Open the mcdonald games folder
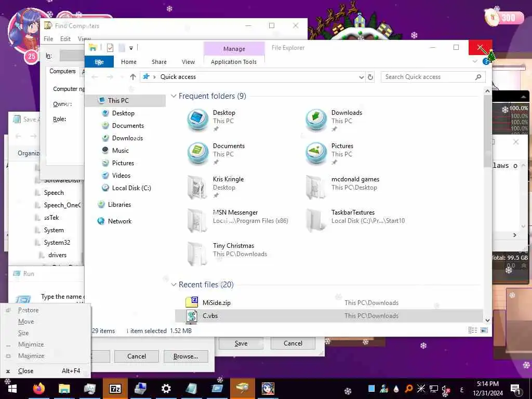Image resolution: width=532 pixels, height=399 pixels. (x=316, y=187)
